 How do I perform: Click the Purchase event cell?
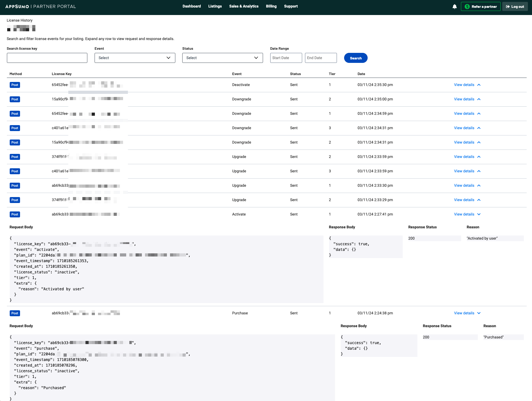coord(240,313)
